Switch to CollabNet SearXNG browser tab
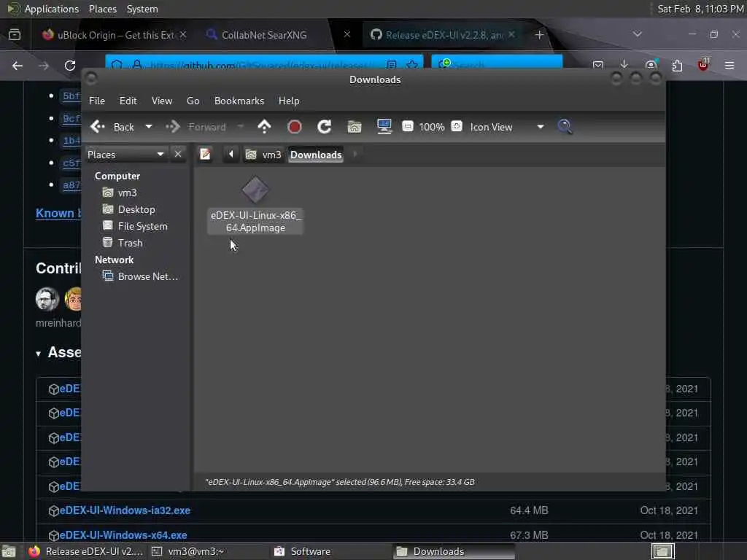This screenshot has height=560, width=747. point(264,35)
